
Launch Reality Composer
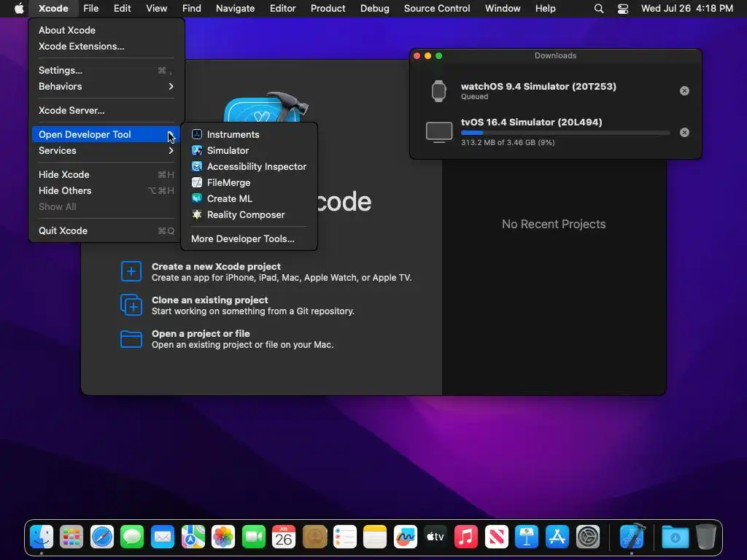[x=249, y=215]
